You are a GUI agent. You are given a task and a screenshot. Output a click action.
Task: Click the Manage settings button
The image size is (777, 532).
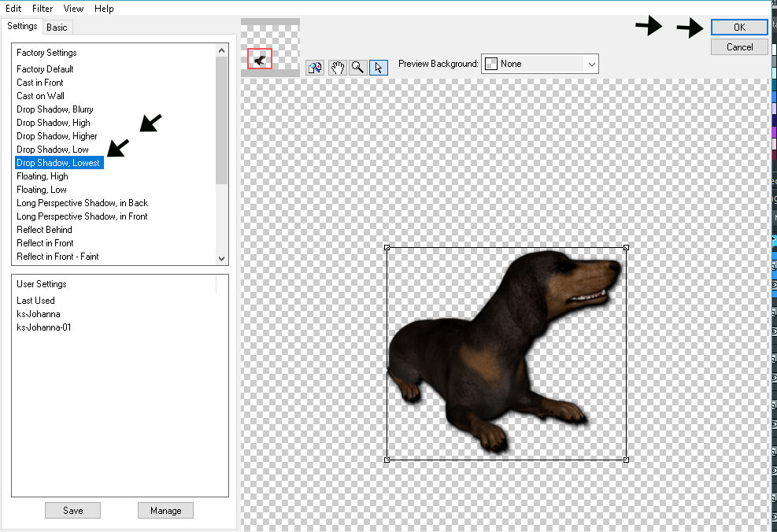coord(165,511)
